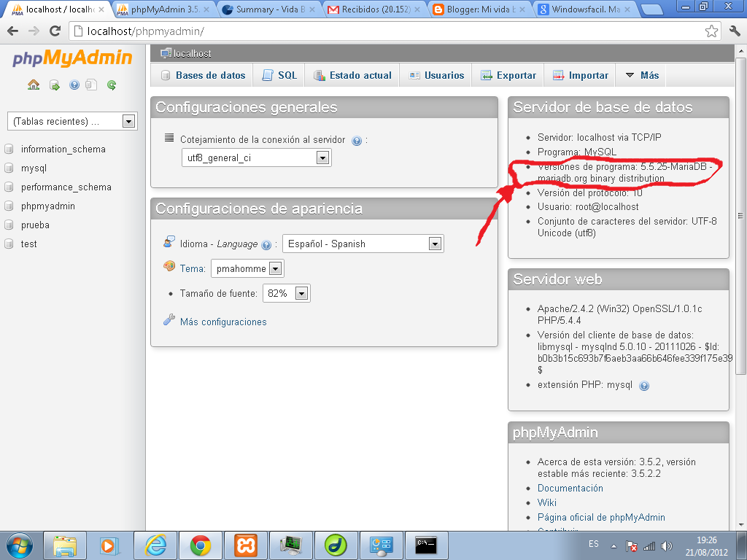Click the database icon beside phpmyadmin
The image size is (747, 560).
[x=9, y=206]
